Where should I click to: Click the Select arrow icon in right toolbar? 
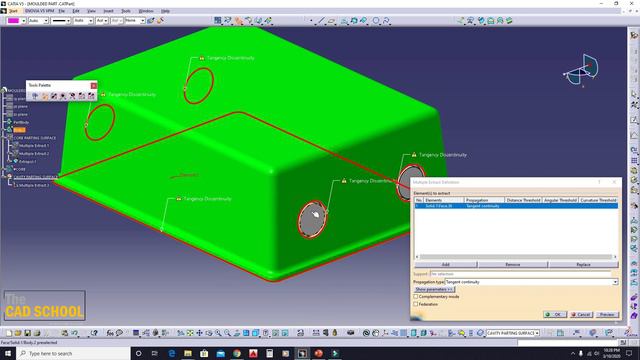tap(634, 94)
